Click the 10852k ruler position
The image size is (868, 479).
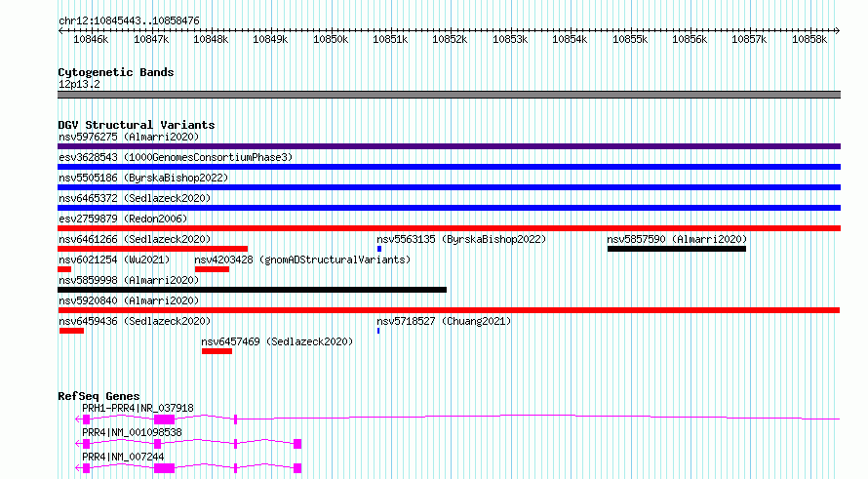[450, 39]
